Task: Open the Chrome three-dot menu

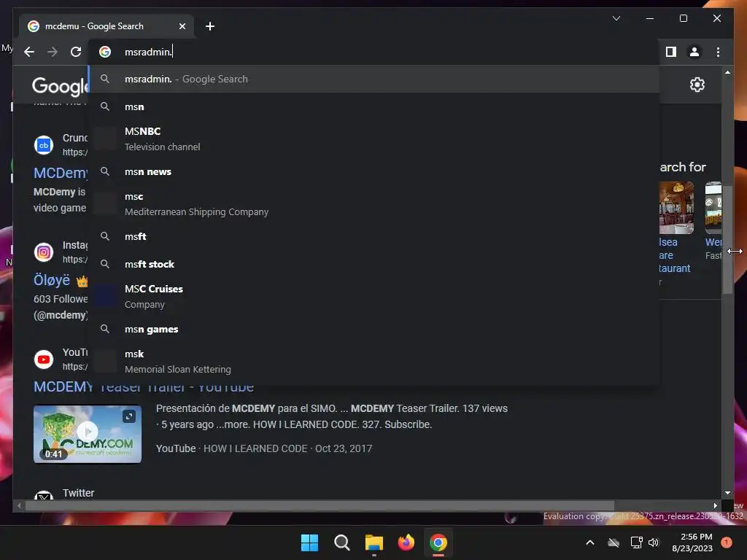Action: pos(718,52)
